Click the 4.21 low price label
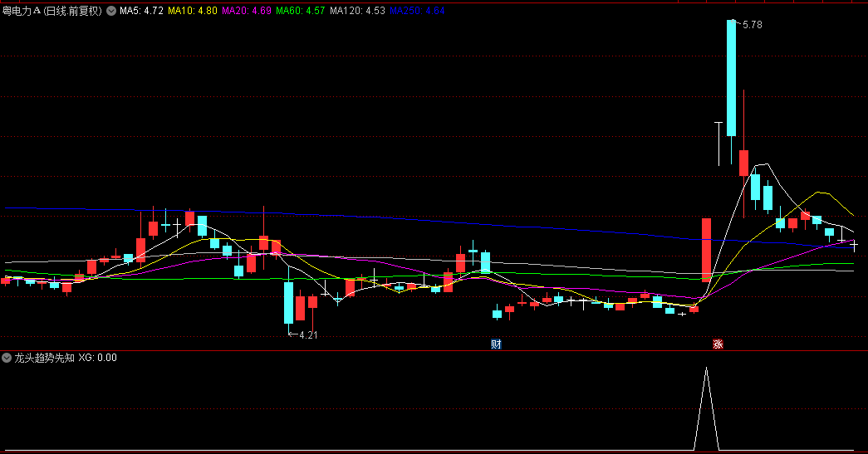Screen dimensions: 868x454 [x=308, y=335]
